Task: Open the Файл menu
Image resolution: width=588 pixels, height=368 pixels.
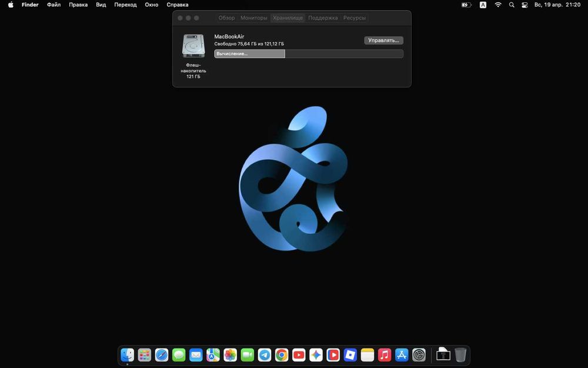Action: [x=54, y=5]
